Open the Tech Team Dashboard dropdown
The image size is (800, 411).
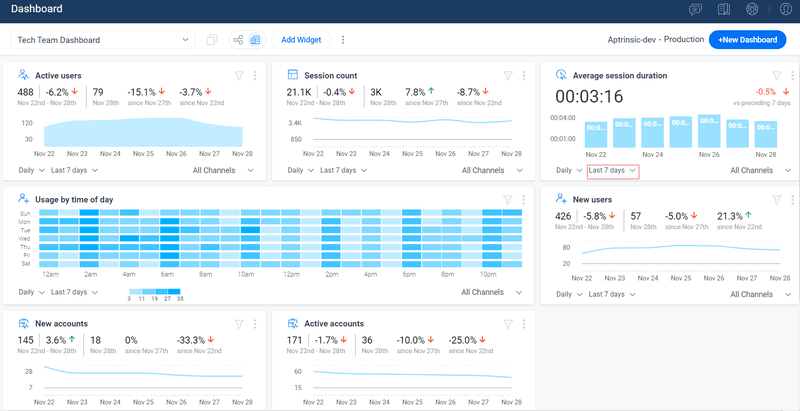click(103, 40)
